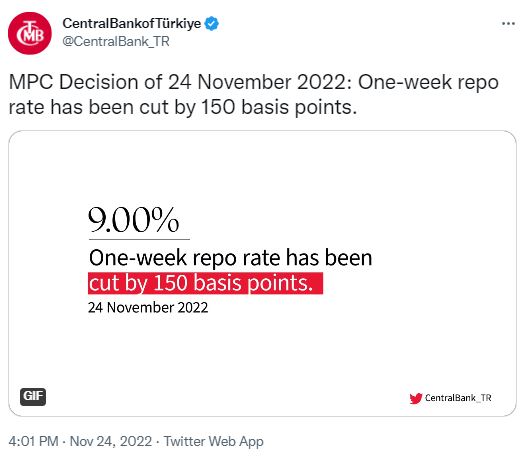This screenshot has height=461, width=529.
Task: Click the 4:01 PM time in the timestamp
Action: (x=33, y=441)
